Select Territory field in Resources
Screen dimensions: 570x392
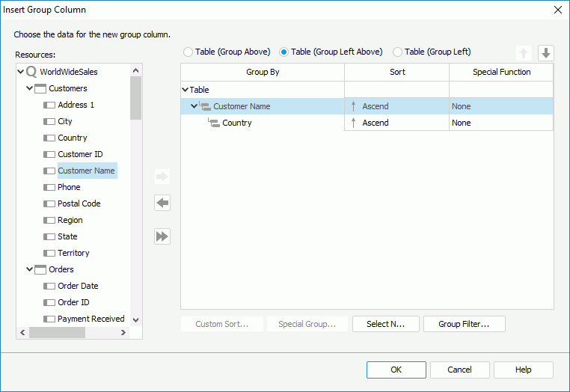(73, 253)
